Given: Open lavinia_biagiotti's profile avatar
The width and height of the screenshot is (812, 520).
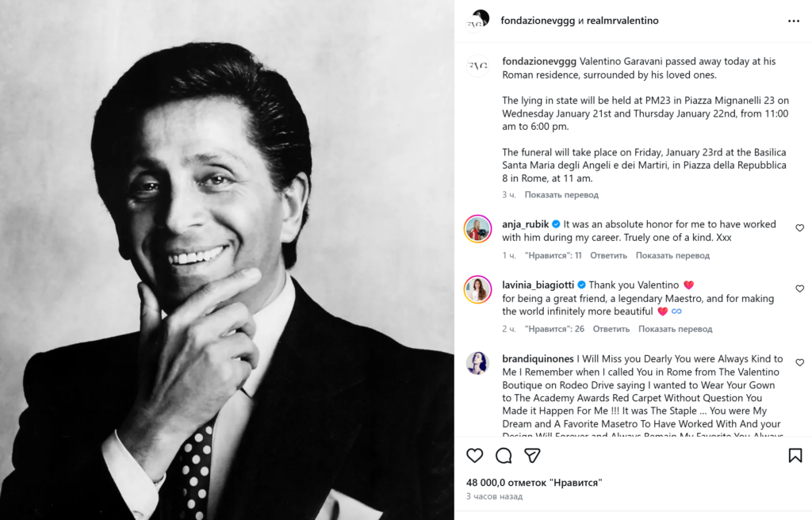Looking at the screenshot, I should [477, 289].
